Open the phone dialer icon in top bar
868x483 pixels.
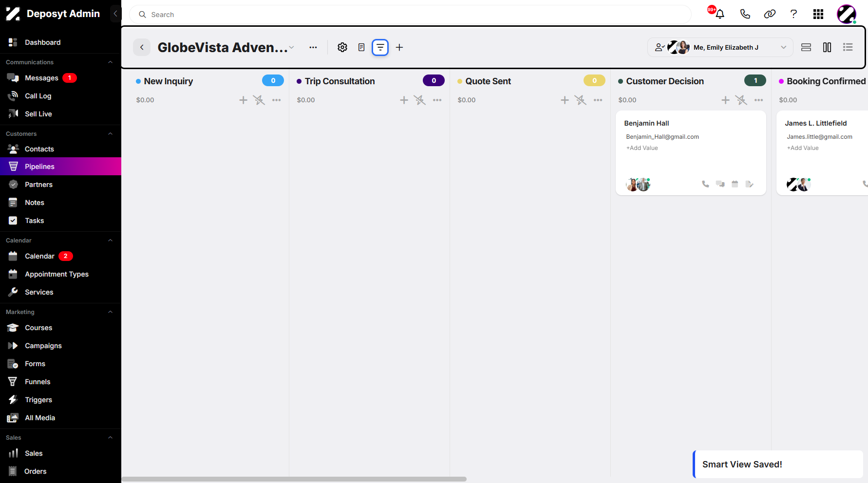[745, 14]
